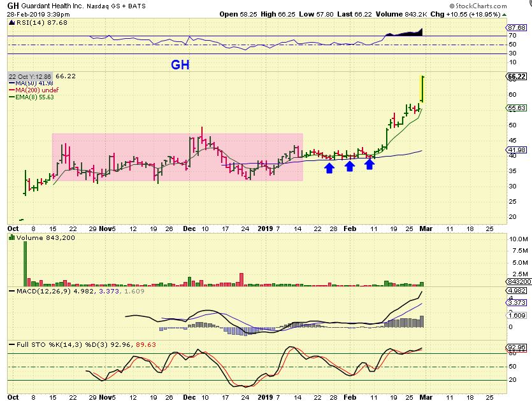This screenshot has width=532, height=401.
Task: Click the Guardant Health Inc. company name
Action: [53, 6]
